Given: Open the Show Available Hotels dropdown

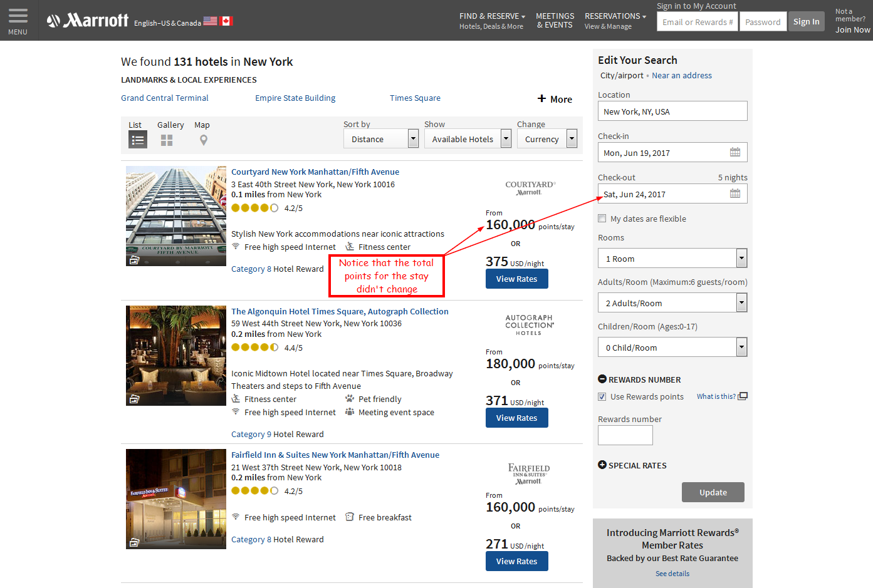Looking at the screenshot, I should 468,139.
